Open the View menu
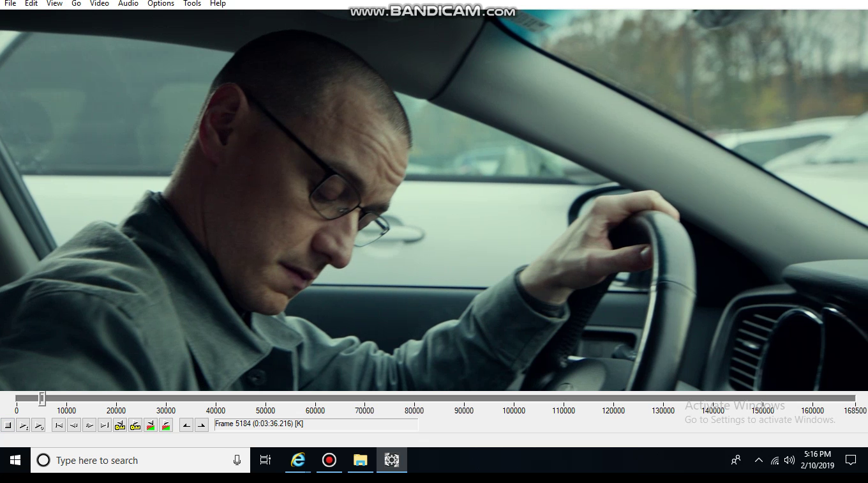The width and height of the screenshot is (868, 483). point(54,3)
